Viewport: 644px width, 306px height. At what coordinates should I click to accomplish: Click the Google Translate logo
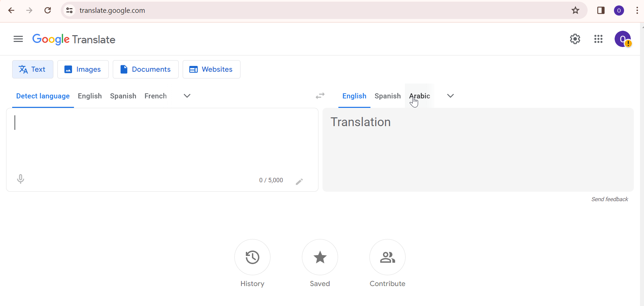click(74, 40)
